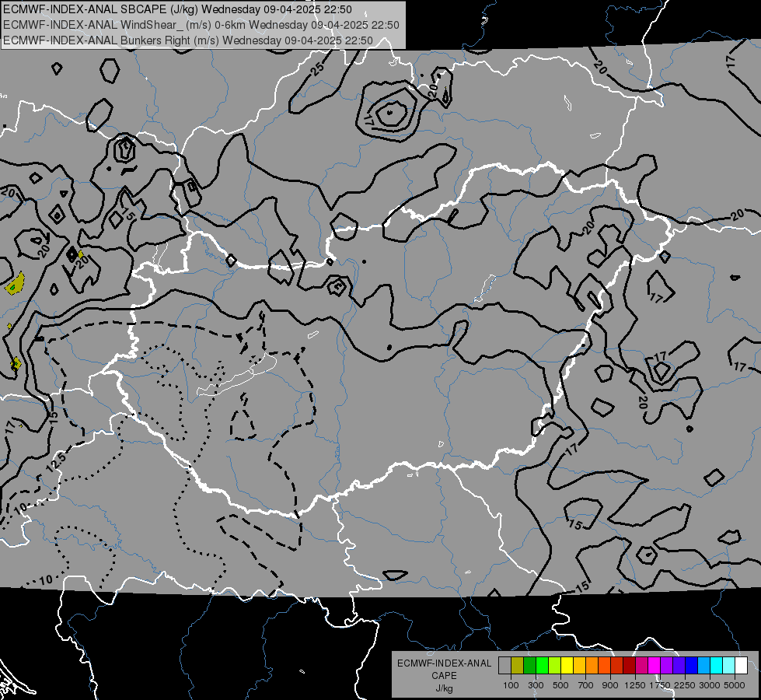
Task: Click the 3000 legend scale value
Action: pyautogui.click(x=710, y=685)
